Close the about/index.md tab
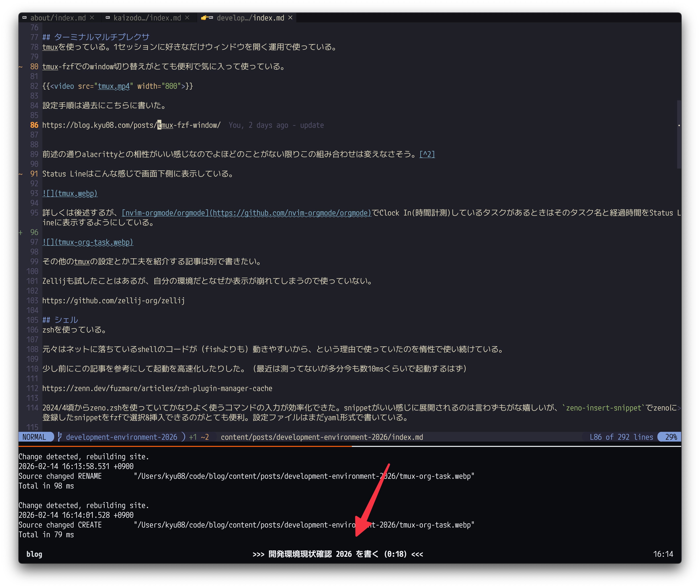Viewport: 700px width, 588px height. pyautogui.click(x=92, y=18)
